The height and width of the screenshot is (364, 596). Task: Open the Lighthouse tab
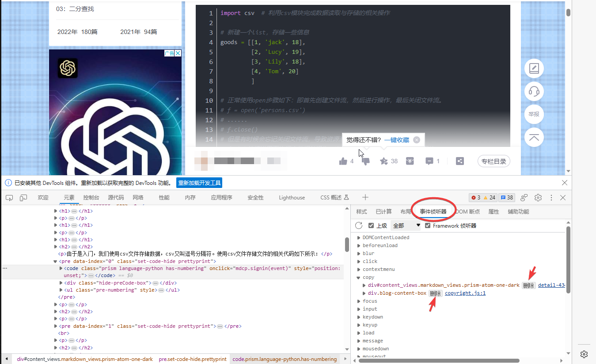(x=292, y=198)
